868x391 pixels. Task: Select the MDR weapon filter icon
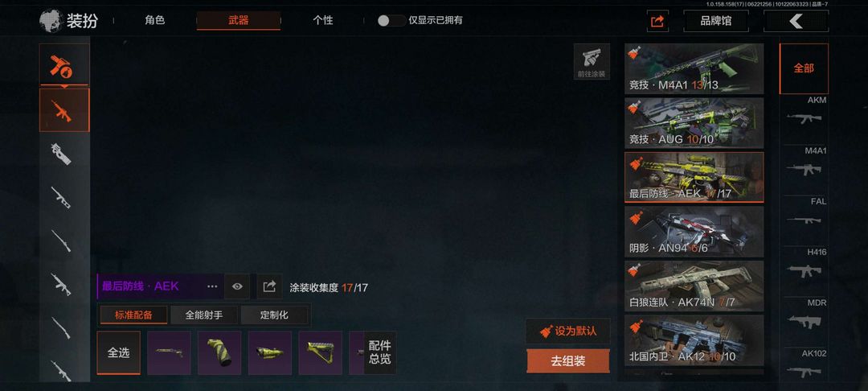pos(804,322)
